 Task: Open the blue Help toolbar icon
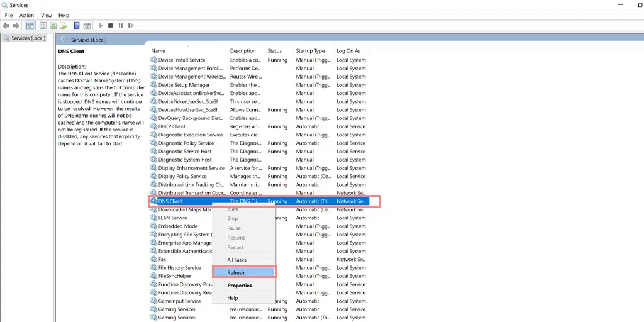pos(76,25)
